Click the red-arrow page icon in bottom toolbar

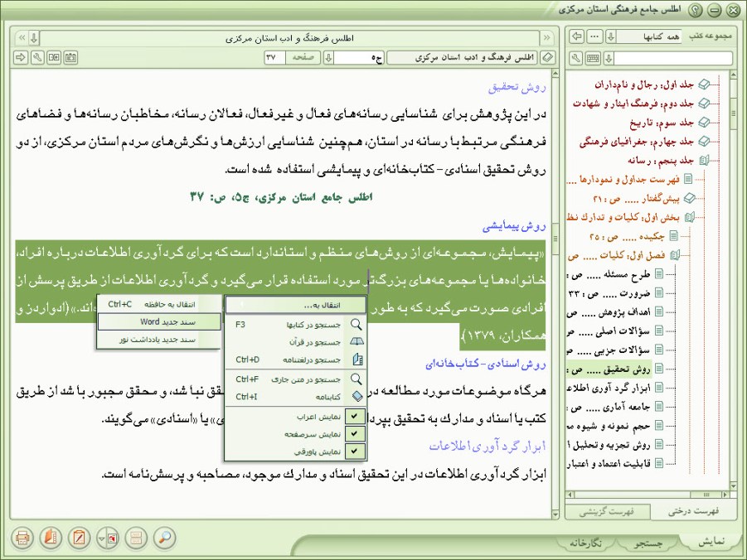click(x=113, y=538)
